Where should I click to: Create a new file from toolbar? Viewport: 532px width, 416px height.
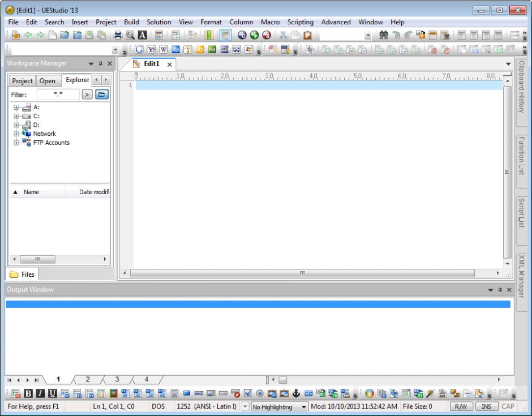[x=53, y=35]
